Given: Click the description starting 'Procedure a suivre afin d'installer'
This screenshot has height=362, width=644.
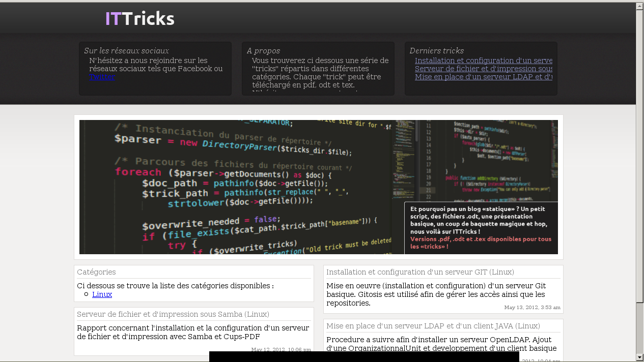Looking at the screenshot, I should click(x=441, y=344).
